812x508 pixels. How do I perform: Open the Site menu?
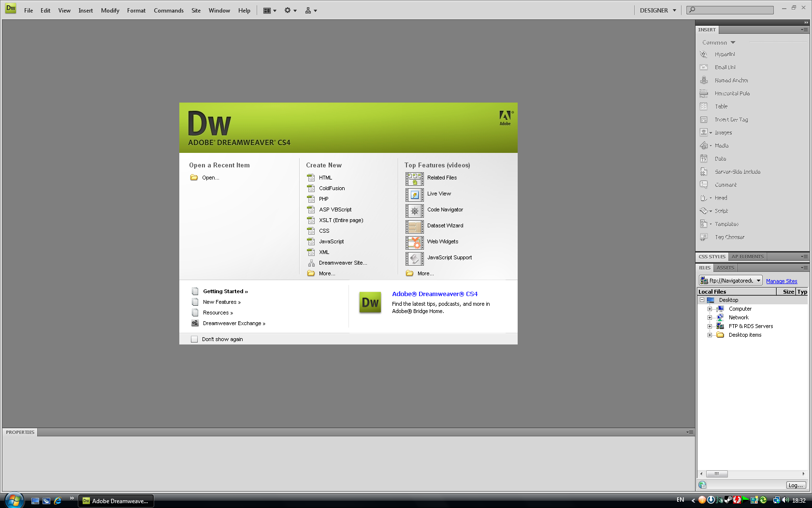pos(196,11)
